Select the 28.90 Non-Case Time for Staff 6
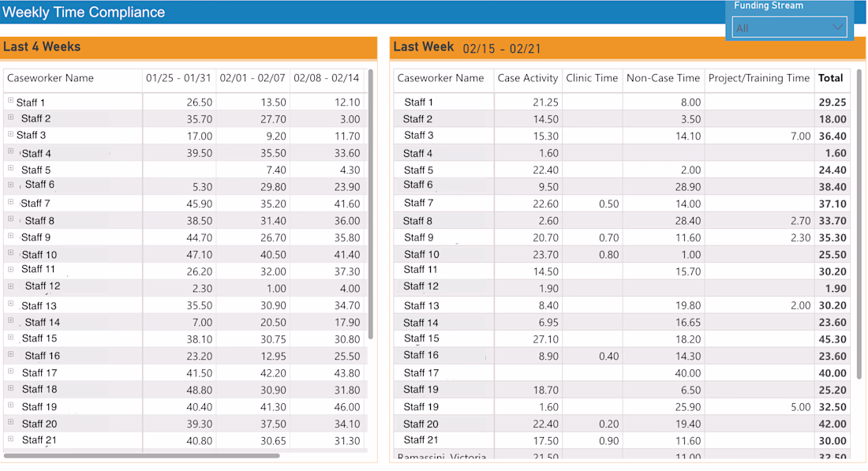 coord(688,187)
